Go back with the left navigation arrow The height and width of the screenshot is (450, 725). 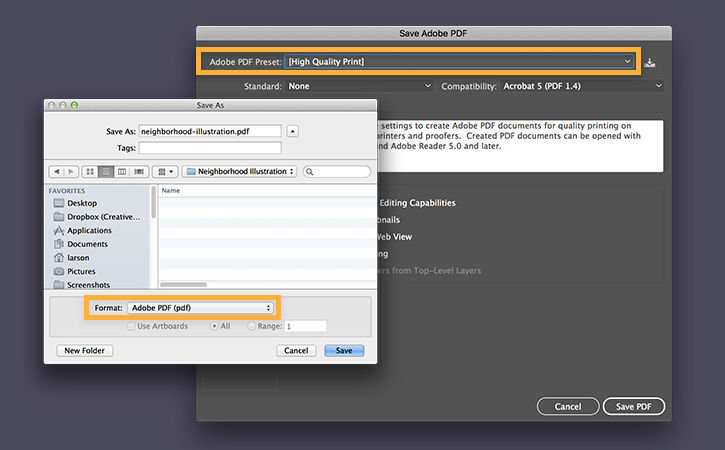(56, 172)
